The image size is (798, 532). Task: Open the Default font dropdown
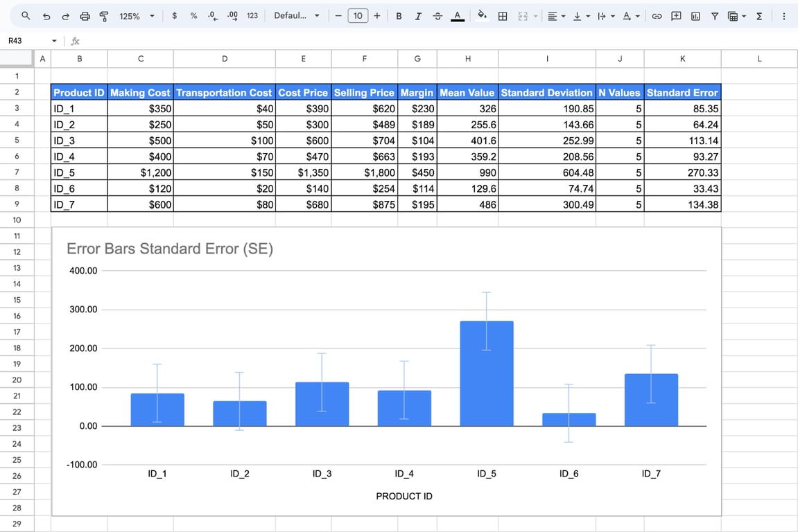[296, 16]
